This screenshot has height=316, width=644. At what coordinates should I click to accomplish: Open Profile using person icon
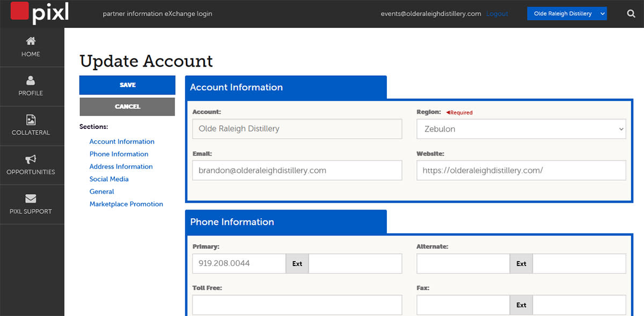(31, 81)
